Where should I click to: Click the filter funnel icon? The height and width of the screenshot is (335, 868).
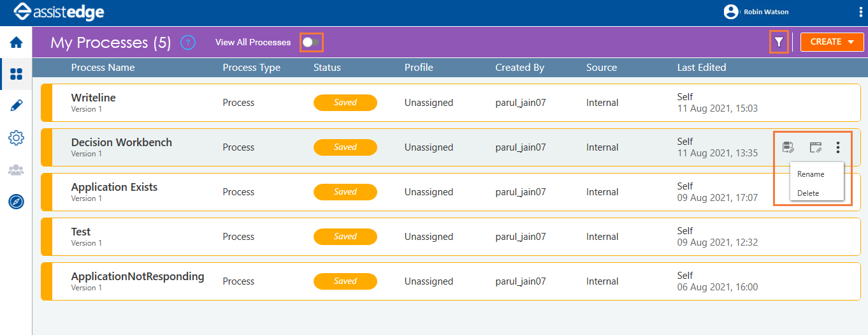point(779,42)
